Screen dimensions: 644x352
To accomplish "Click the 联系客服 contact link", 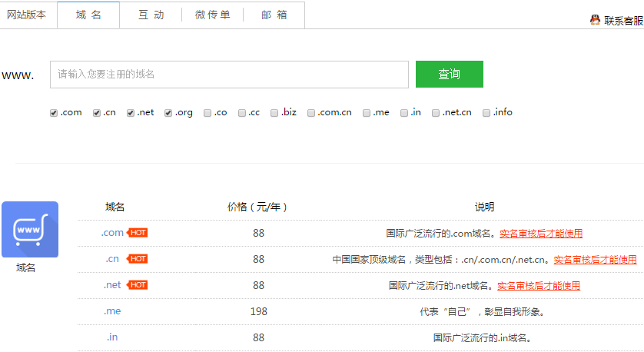I will 623,21.
